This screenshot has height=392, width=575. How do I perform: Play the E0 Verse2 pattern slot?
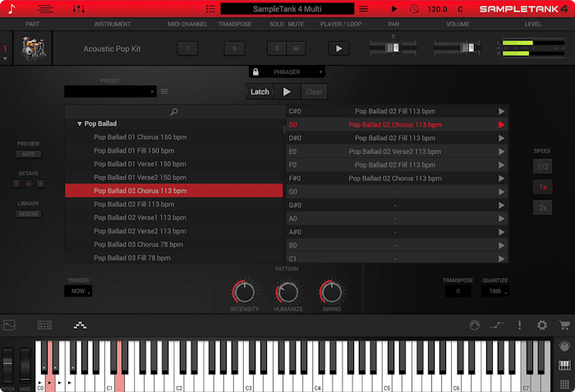pyautogui.click(x=501, y=151)
